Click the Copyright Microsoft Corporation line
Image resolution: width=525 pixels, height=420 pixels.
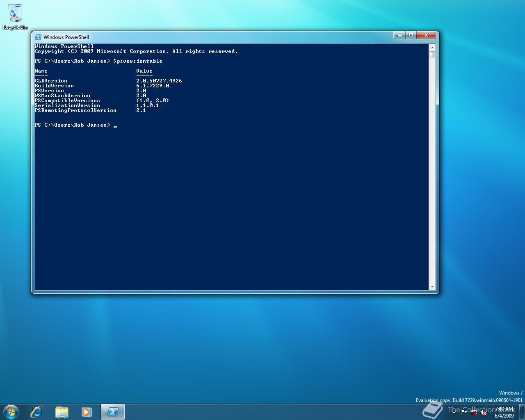pos(136,51)
